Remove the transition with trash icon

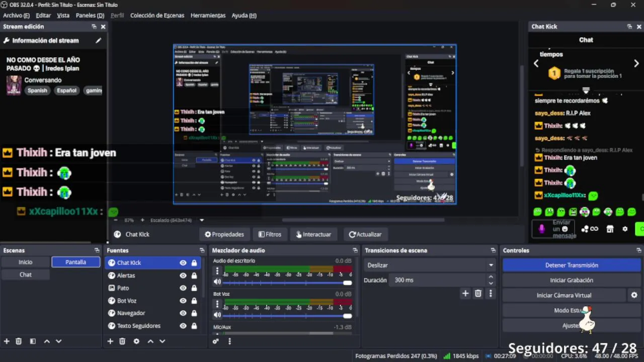478,294
